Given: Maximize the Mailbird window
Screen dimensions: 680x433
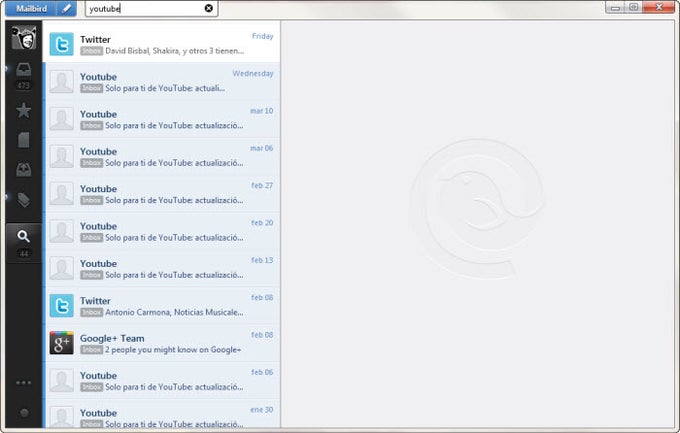Looking at the screenshot, I should (634, 7).
